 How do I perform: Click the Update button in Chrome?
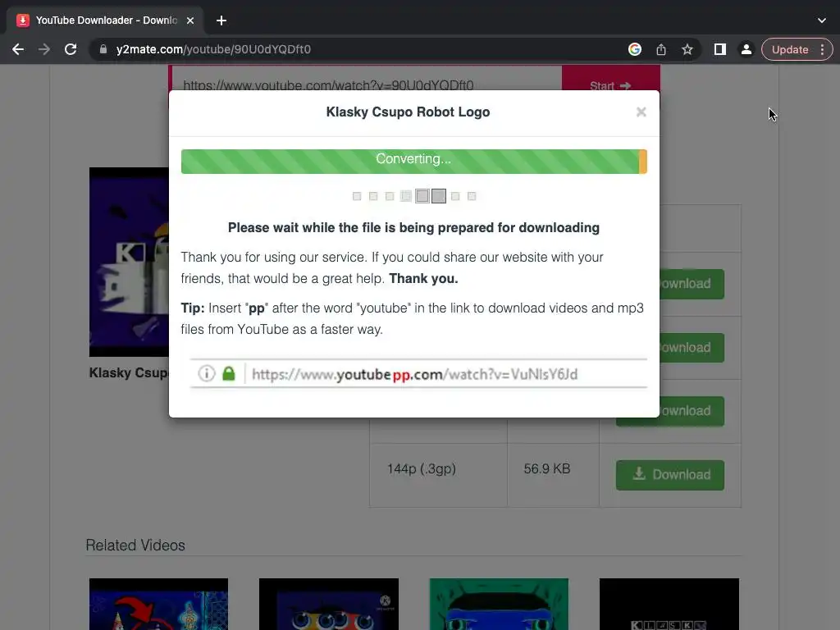coord(790,49)
